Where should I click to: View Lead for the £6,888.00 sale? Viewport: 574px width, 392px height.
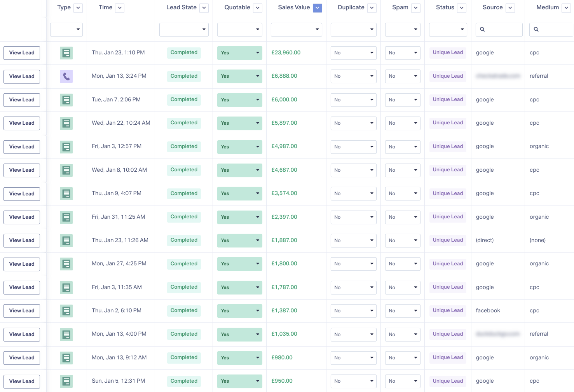(x=22, y=77)
